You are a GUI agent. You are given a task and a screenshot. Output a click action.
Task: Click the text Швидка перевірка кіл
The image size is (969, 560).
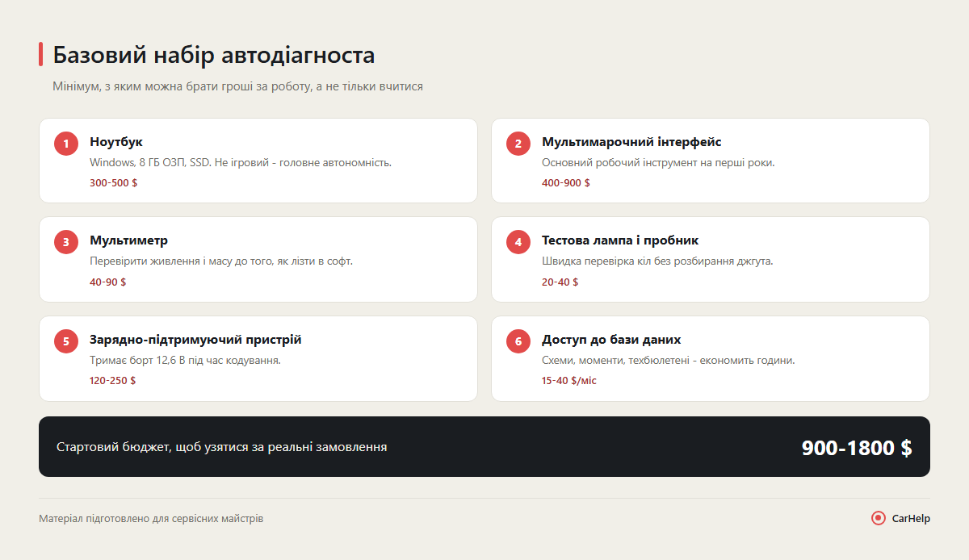[658, 261]
